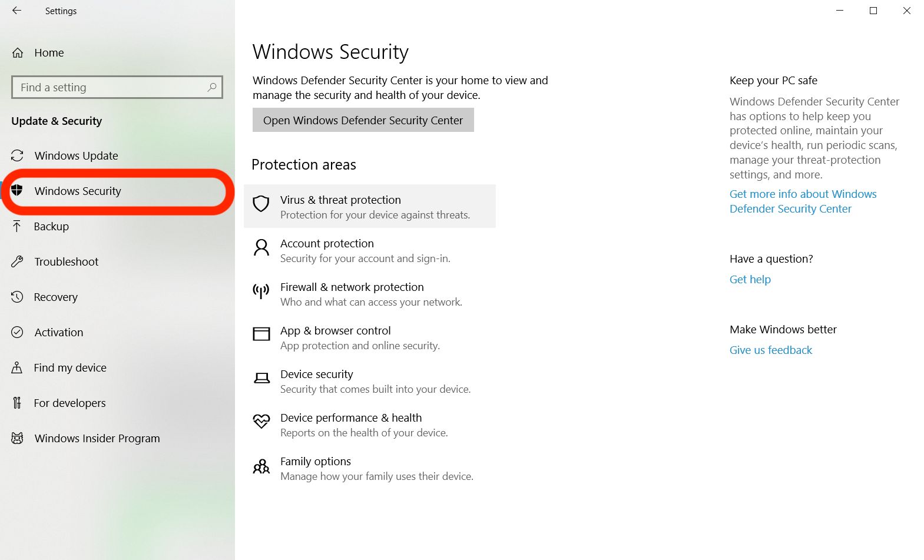Click the Device performance heart icon
The width and height of the screenshot is (924, 560).
261,422
